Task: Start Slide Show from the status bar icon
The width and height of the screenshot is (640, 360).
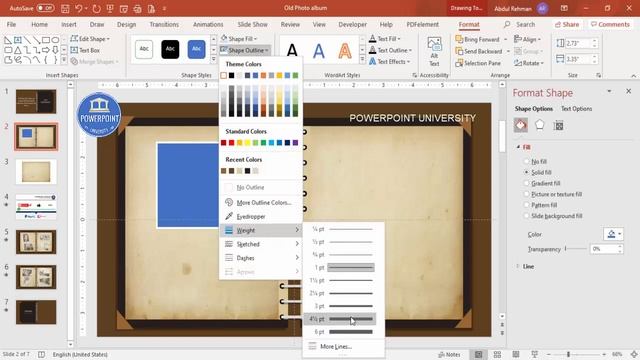Action: 534,354
